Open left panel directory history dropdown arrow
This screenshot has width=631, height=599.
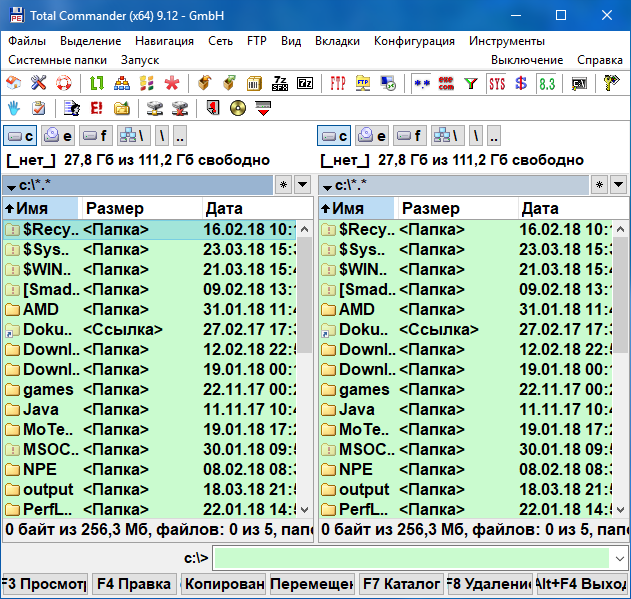(303, 185)
